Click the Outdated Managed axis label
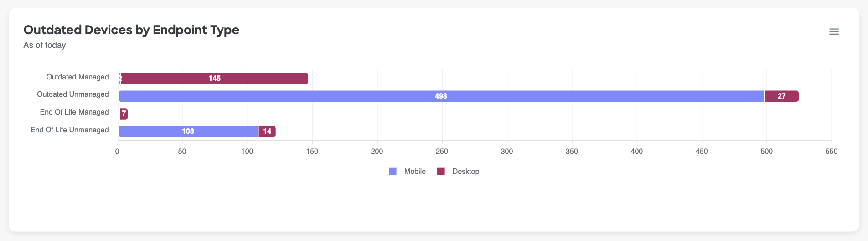 pos(77,77)
